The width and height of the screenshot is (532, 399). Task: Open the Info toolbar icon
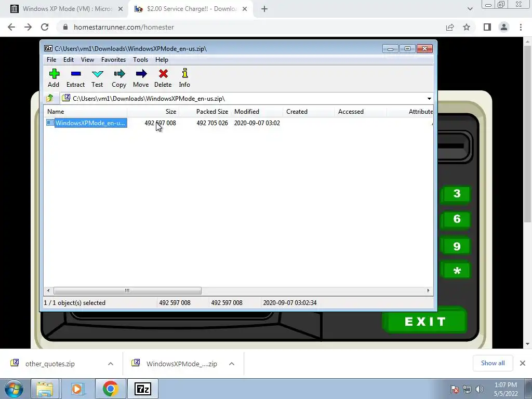click(x=184, y=73)
